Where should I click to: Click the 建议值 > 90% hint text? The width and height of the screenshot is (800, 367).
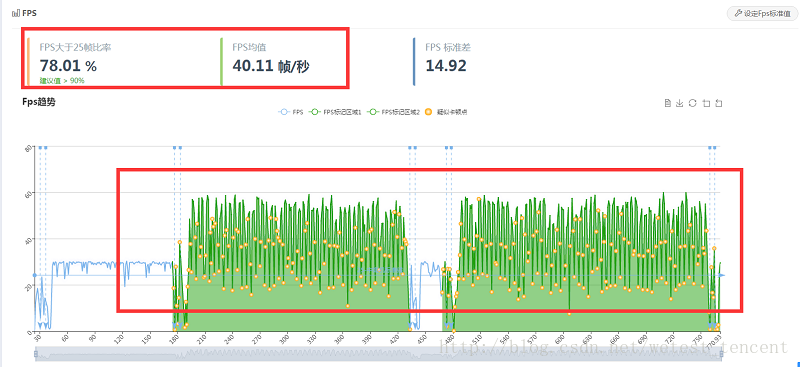[62, 81]
